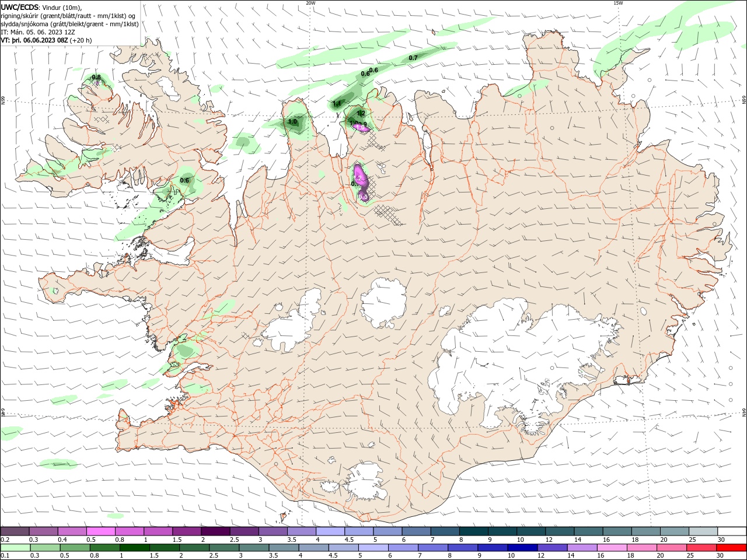747x560 pixels.
Task: Pick the top-row light lavender swatch at 4
Action: tap(330, 531)
